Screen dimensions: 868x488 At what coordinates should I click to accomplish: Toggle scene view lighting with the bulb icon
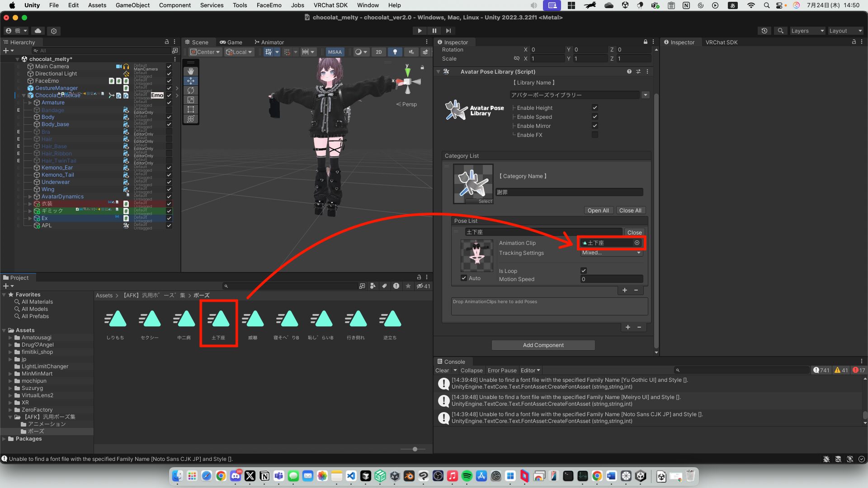(395, 52)
